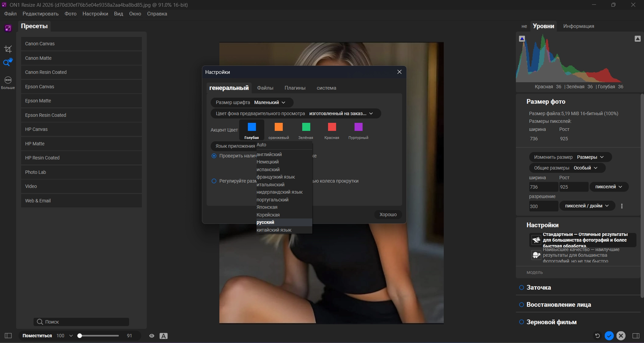Toggle the preview eye icon
Viewport: 644px width, 343px height.
point(152,336)
